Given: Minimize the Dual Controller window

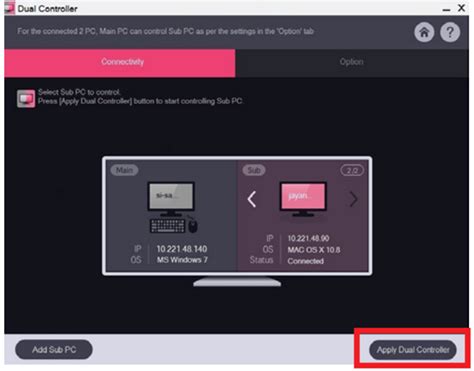Looking at the screenshot, I should (446, 9).
